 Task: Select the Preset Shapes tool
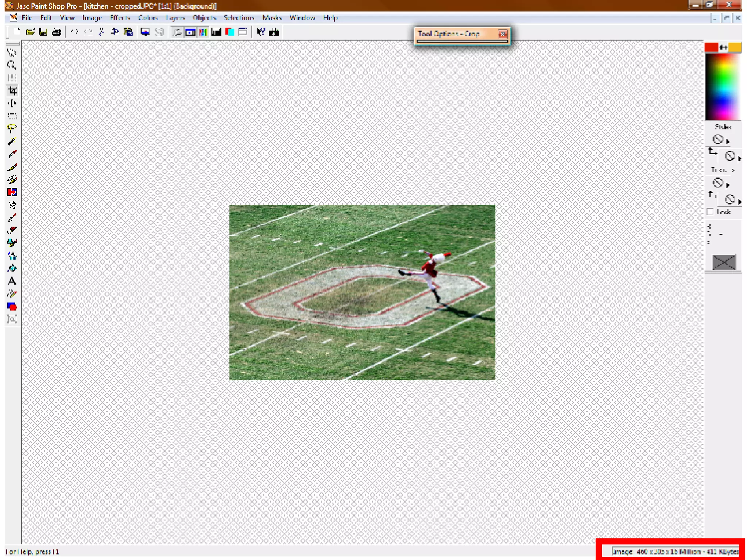pos(12,307)
